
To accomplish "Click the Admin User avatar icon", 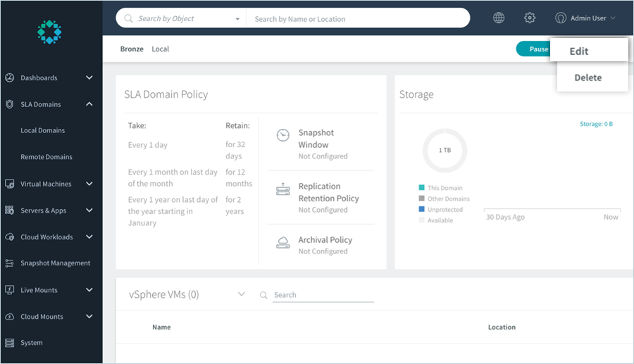I will click(x=561, y=18).
